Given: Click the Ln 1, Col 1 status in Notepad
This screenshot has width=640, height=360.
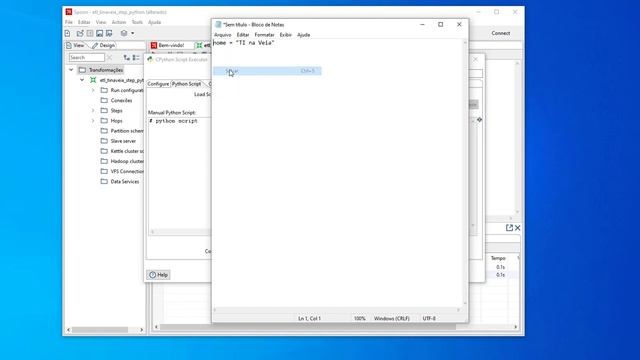Looking at the screenshot, I should [x=309, y=318].
